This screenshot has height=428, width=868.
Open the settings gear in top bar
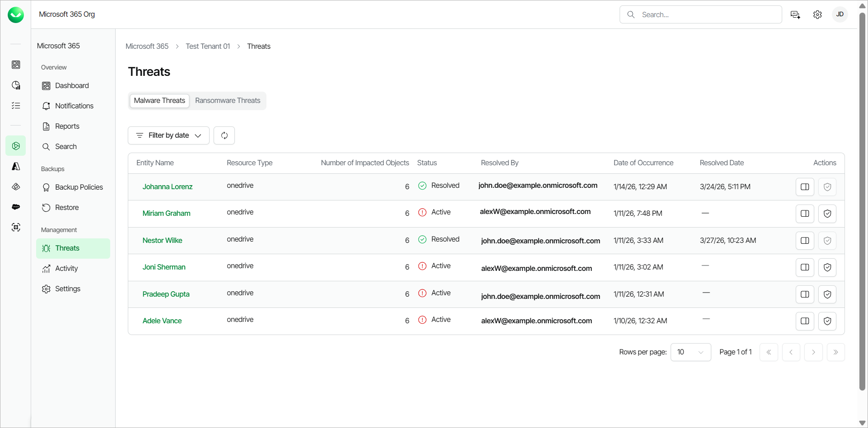click(x=817, y=14)
